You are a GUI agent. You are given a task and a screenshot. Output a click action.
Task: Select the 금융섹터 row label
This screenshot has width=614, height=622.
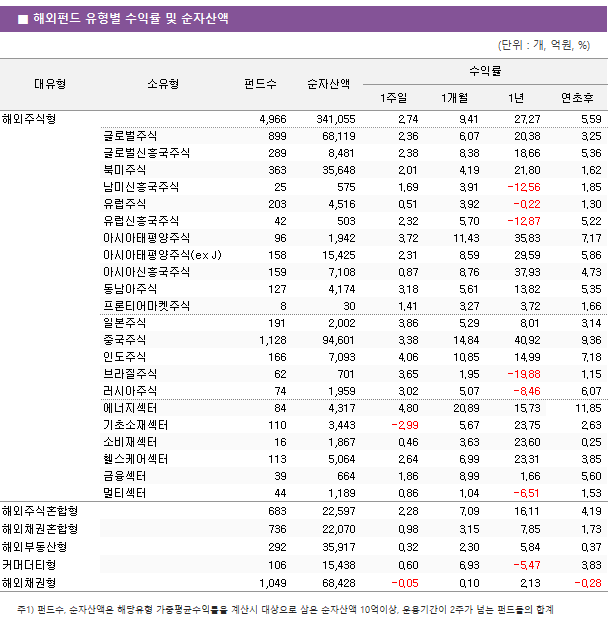125,476
